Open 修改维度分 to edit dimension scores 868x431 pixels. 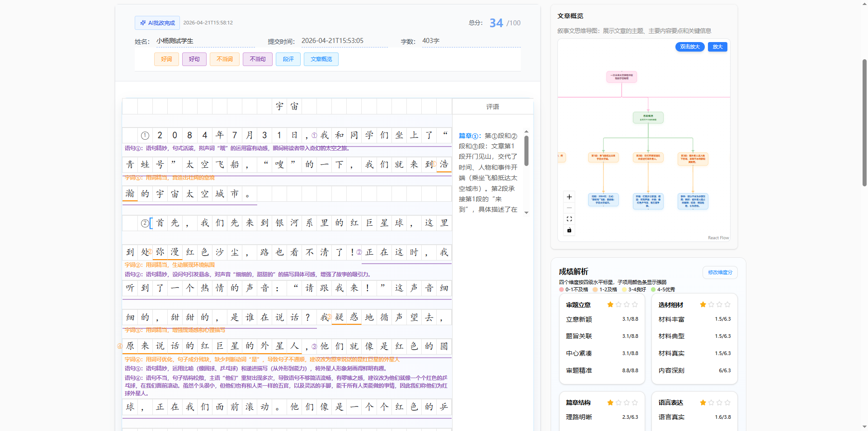[720, 272]
